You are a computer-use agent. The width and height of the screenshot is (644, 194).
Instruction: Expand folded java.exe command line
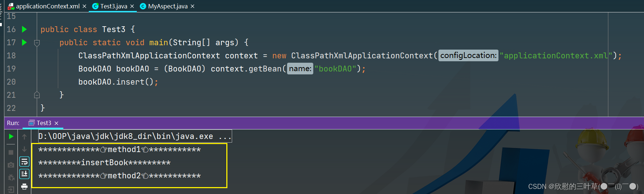225,137
